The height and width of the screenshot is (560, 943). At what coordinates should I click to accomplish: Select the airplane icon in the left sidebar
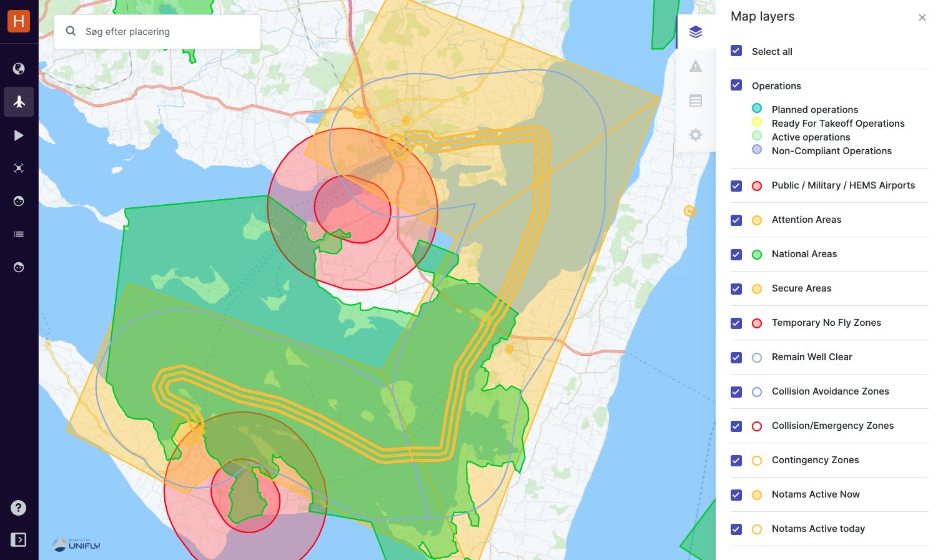click(18, 102)
